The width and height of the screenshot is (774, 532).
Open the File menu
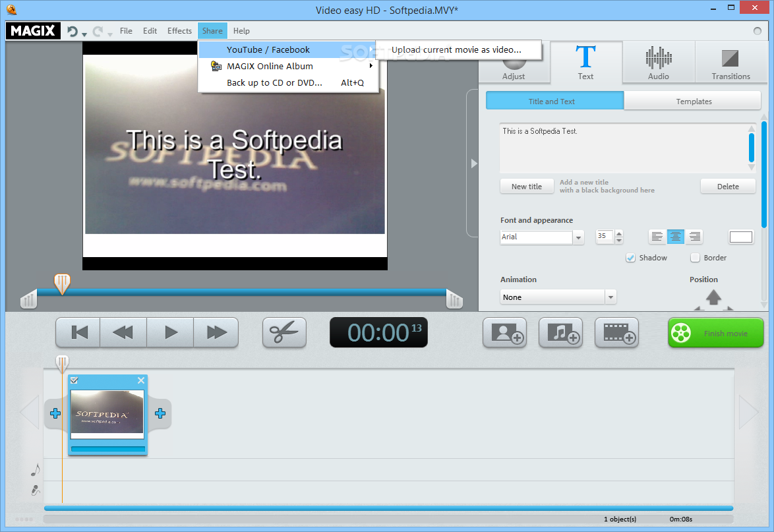coord(126,30)
